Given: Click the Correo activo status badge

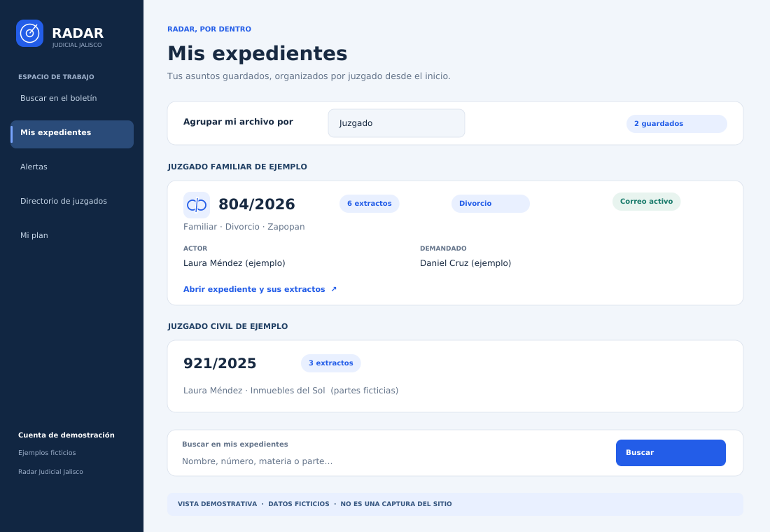Looking at the screenshot, I should coord(646,202).
